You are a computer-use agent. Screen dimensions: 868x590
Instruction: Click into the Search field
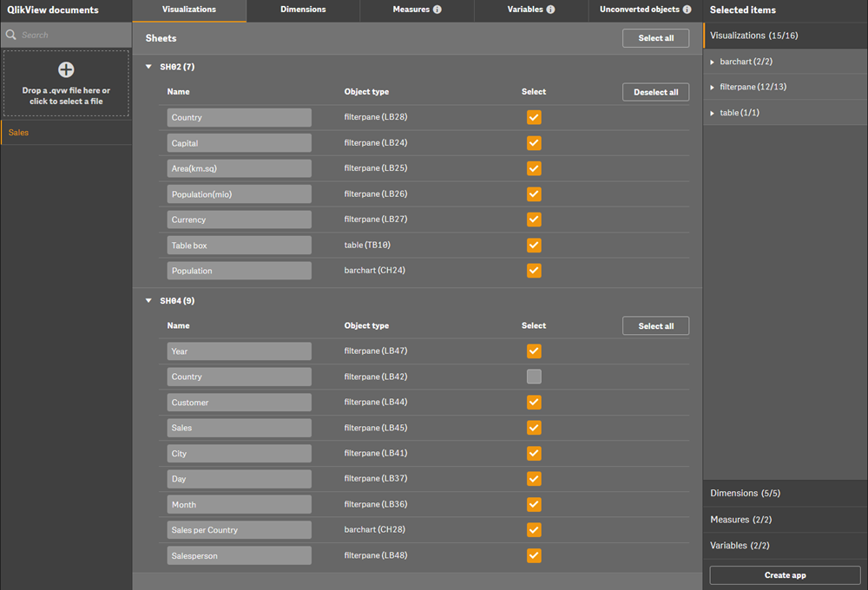(74, 36)
